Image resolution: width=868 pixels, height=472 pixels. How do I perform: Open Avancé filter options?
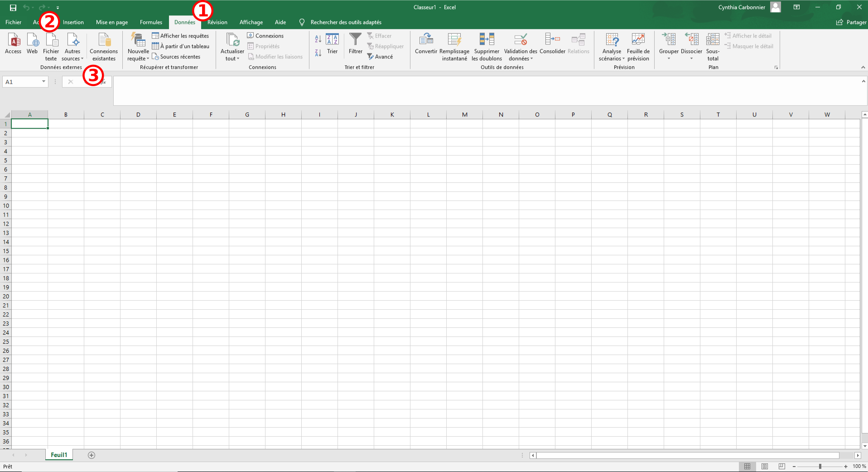380,57
